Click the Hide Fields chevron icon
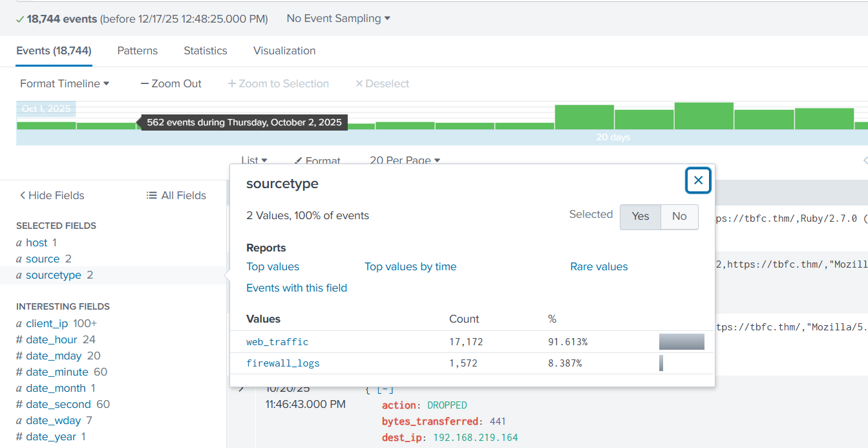The height and width of the screenshot is (448, 868). click(23, 195)
